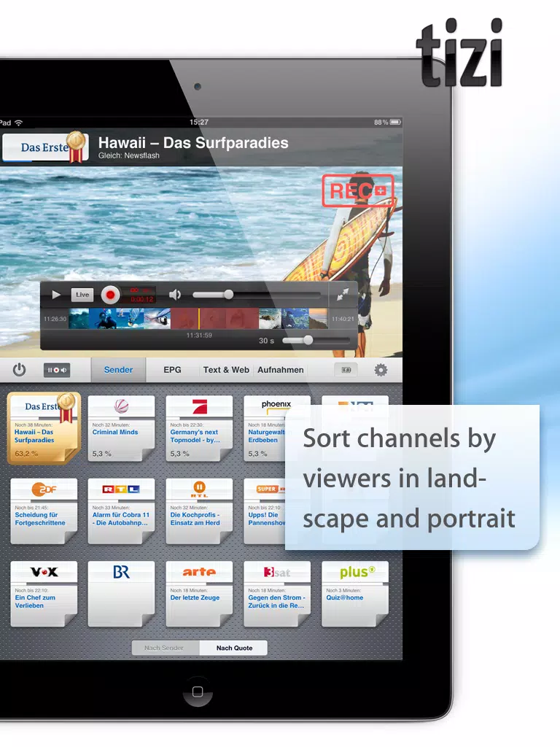The height and width of the screenshot is (747, 560).
Task: Select the ZDF channel card
Action: (x=44, y=511)
